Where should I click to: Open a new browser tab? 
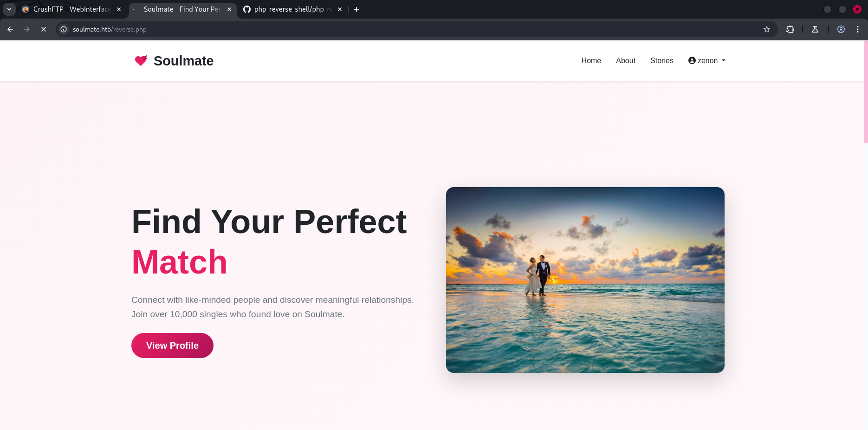coord(356,9)
